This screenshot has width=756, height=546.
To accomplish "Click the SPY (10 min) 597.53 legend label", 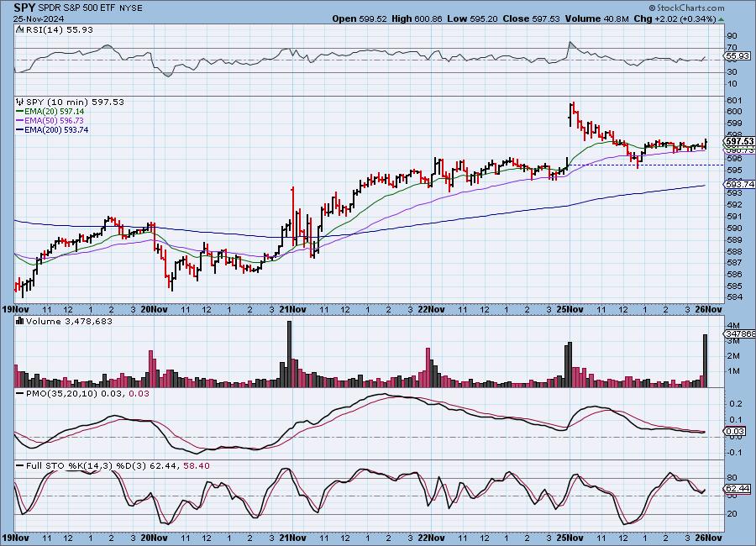I will [75, 102].
